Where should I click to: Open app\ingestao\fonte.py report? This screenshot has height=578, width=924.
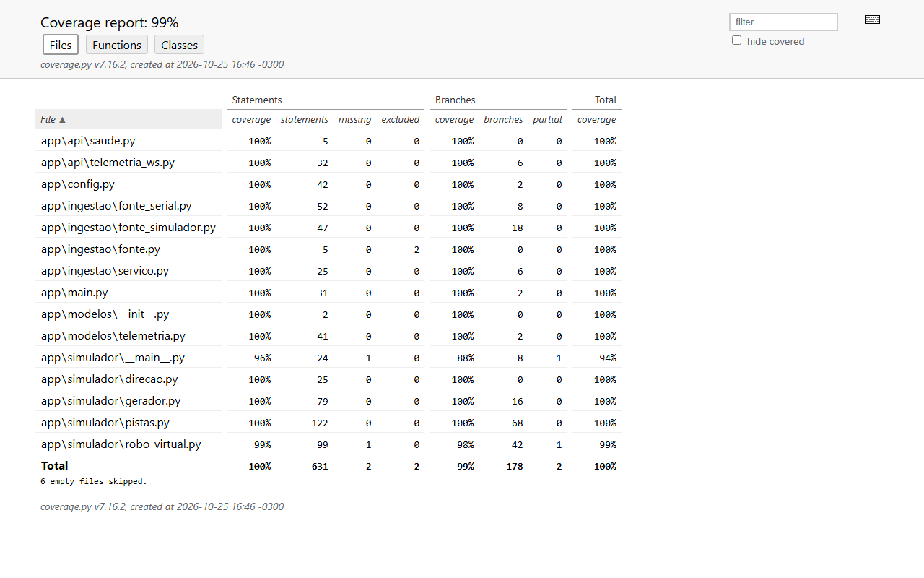pyautogui.click(x=100, y=249)
